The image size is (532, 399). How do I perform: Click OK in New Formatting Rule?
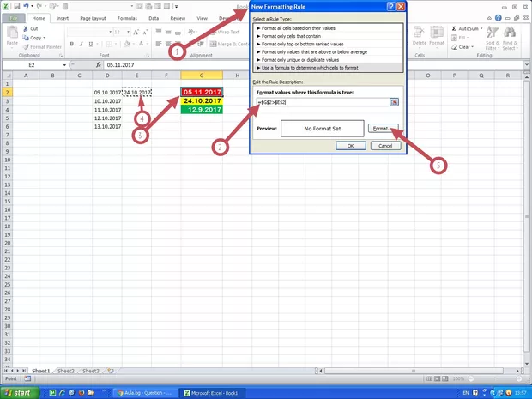tap(351, 146)
